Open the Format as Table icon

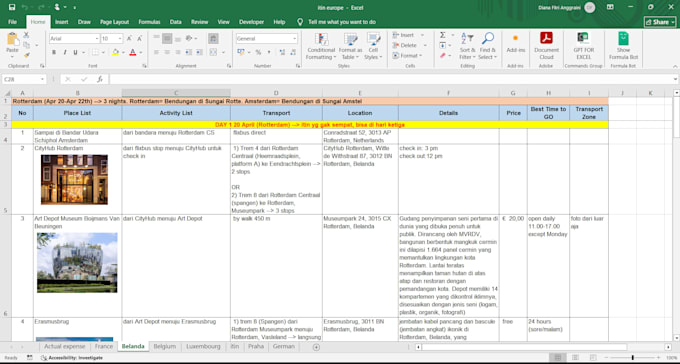[x=350, y=39]
